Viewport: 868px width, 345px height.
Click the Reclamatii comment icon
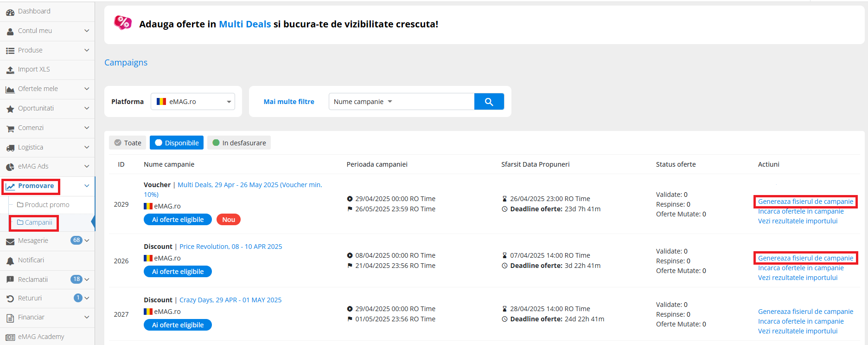pyautogui.click(x=10, y=280)
